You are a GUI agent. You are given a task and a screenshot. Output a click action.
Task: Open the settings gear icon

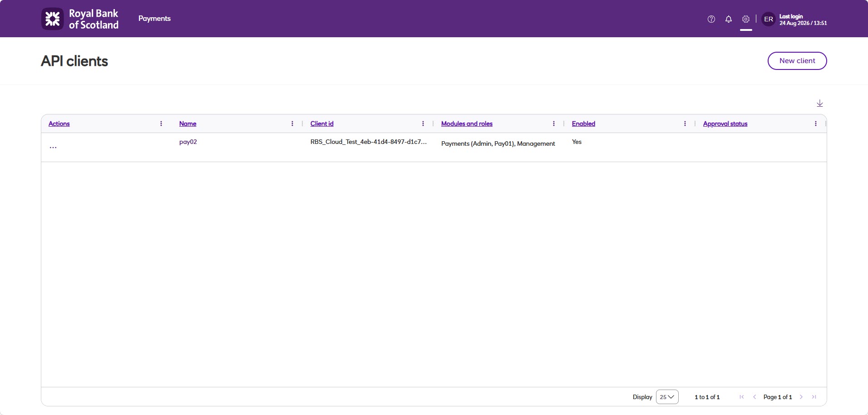[746, 19]
